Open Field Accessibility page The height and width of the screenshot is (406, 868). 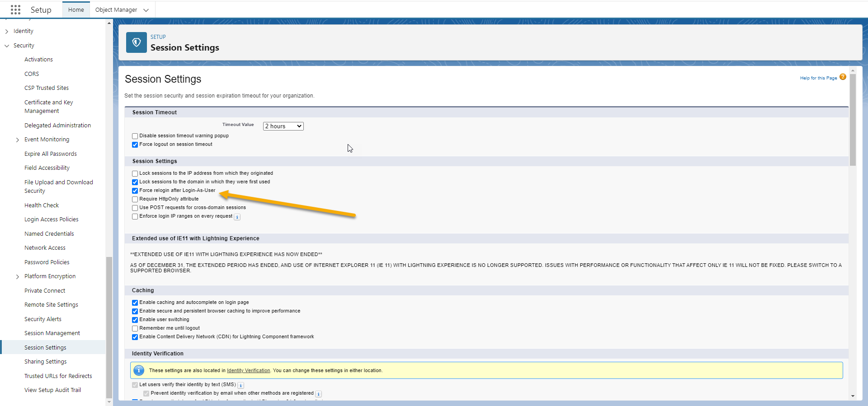tap(47, 168)
